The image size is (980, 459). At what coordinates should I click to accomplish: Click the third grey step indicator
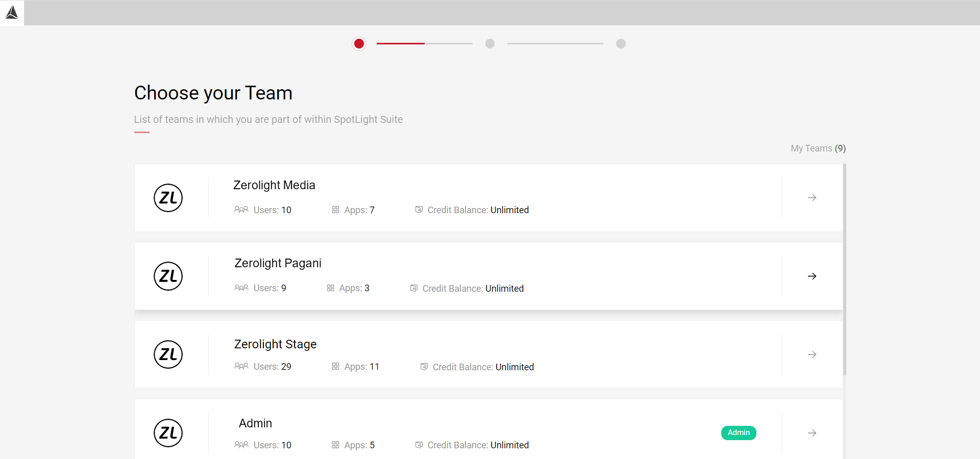tap(621, 44)
